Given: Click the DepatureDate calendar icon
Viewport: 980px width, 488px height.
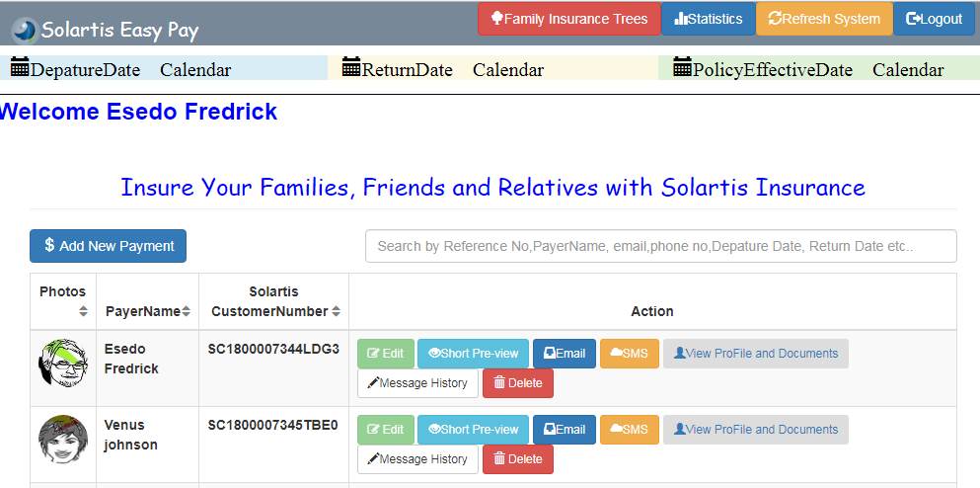Looking at the screenshot, I should [20, 67].
